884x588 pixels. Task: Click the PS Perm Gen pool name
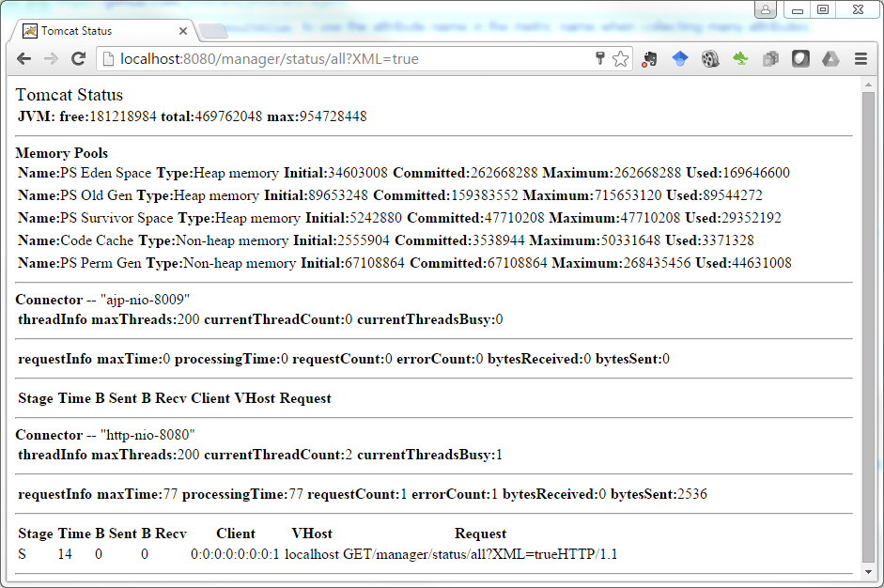[101, 263]
